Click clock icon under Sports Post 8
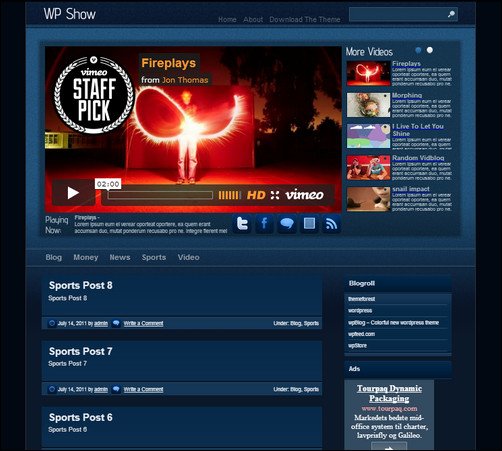Viewport: 502px width, 451px height. tap(52, 323)
